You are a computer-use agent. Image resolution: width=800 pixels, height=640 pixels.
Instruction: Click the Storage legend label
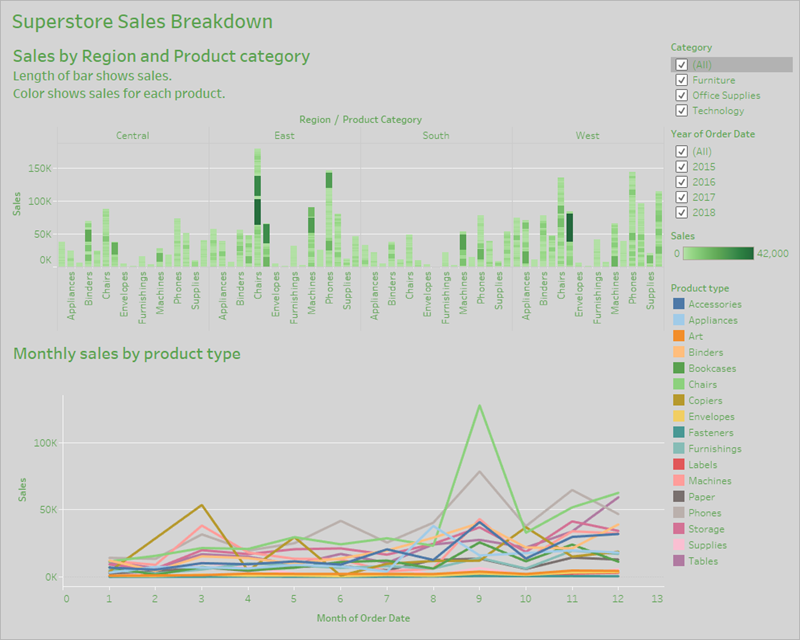click(706, 529)
